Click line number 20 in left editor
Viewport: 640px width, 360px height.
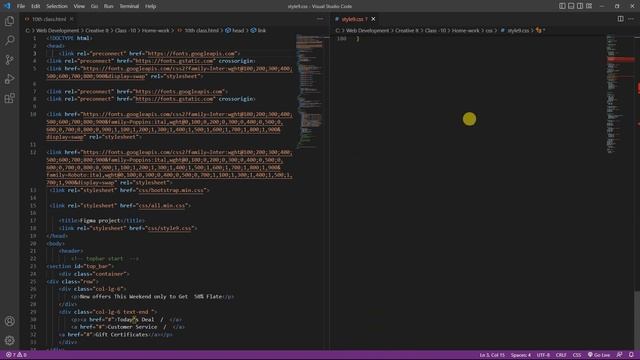pos(33,243)
